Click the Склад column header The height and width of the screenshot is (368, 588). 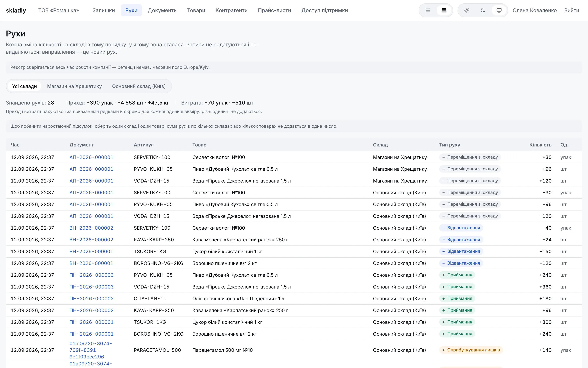(380, 145)
